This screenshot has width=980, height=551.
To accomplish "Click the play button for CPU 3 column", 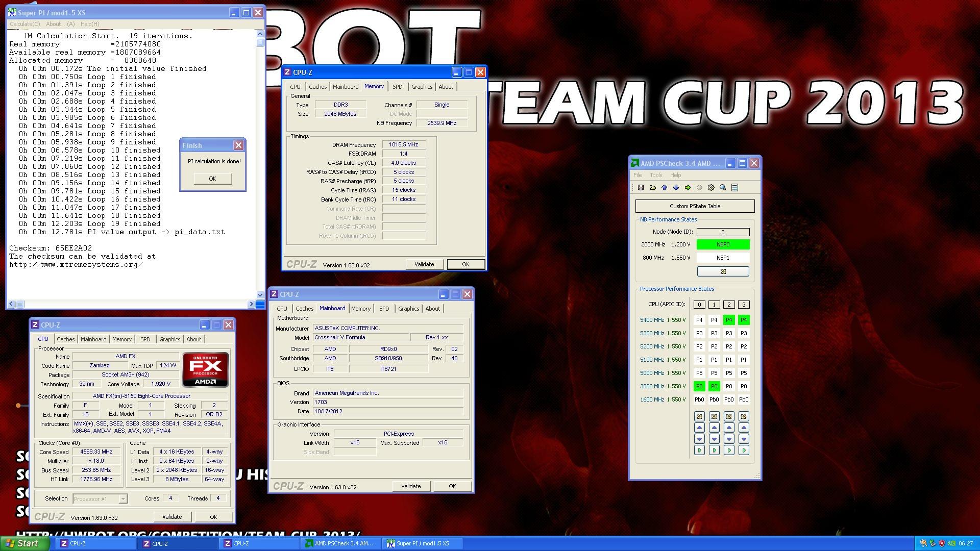I will point(744,450).
